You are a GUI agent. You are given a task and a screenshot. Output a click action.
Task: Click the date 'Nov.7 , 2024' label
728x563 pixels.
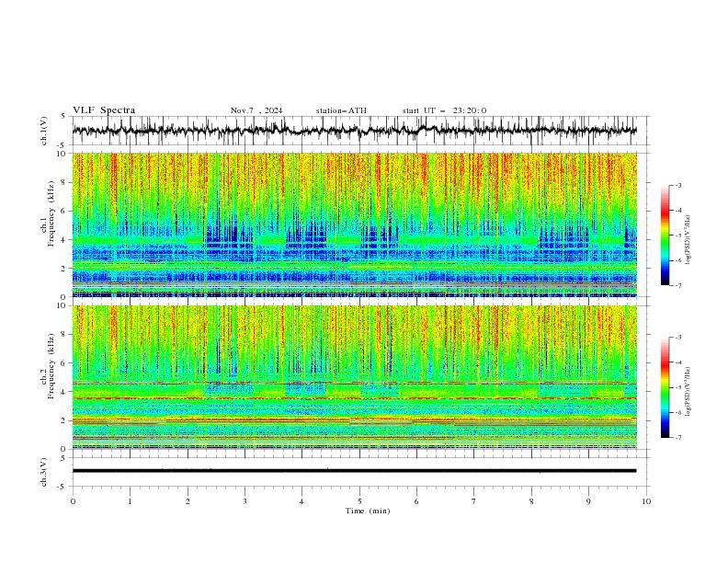coord(256,110)
